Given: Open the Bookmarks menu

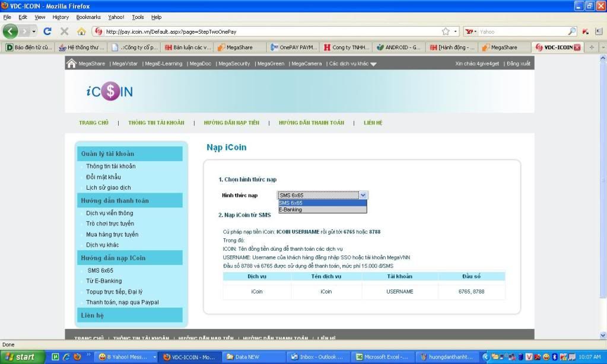Looking at the screenshot, I should point(88,17).
